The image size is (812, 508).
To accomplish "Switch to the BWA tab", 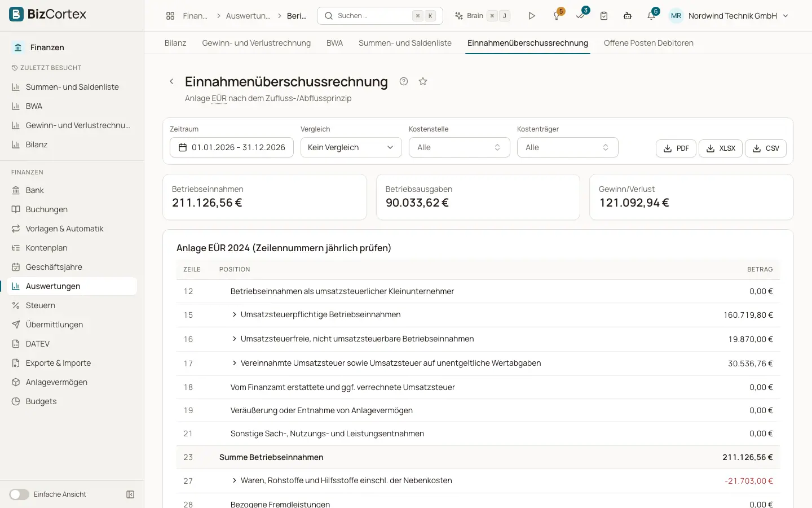I will coord(334,43).
